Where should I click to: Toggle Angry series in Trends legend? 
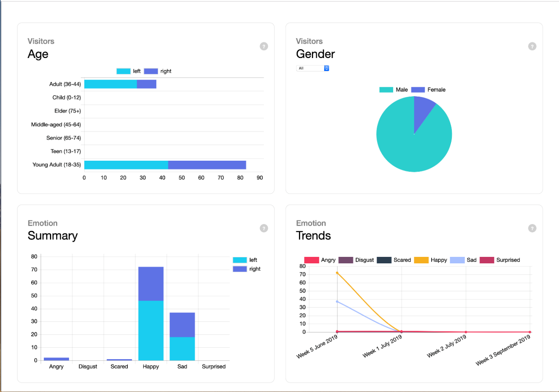(320, 260)
